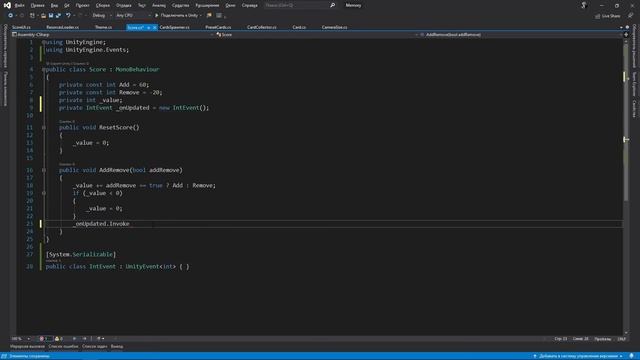Click the open file folder icon
Screen dimensions: 640x360
coord(43,16)
